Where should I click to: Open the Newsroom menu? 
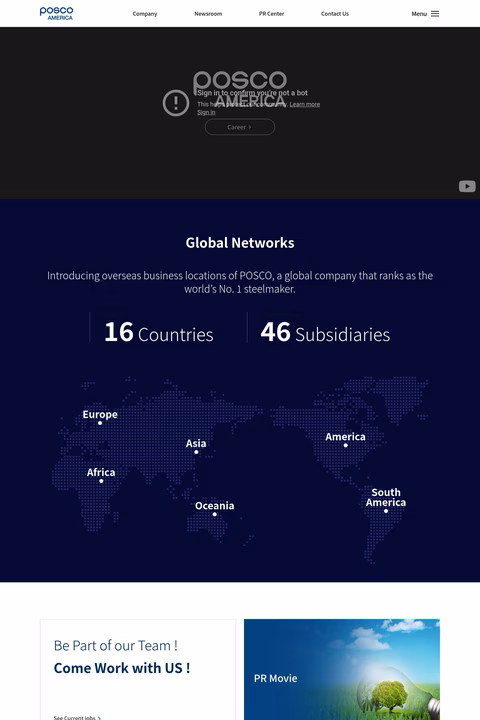208,14
